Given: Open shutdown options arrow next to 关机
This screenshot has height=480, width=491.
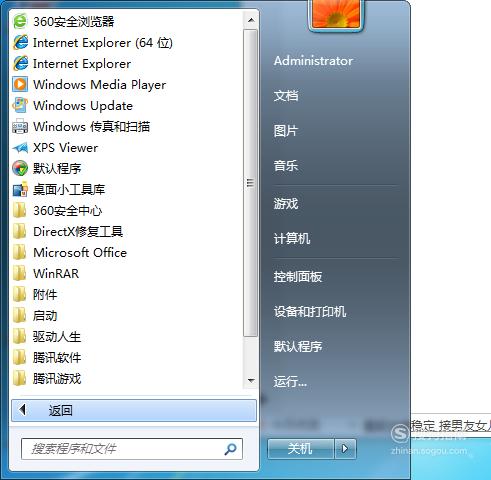Looking at the screenshot, I should click(x=345, y=449).
